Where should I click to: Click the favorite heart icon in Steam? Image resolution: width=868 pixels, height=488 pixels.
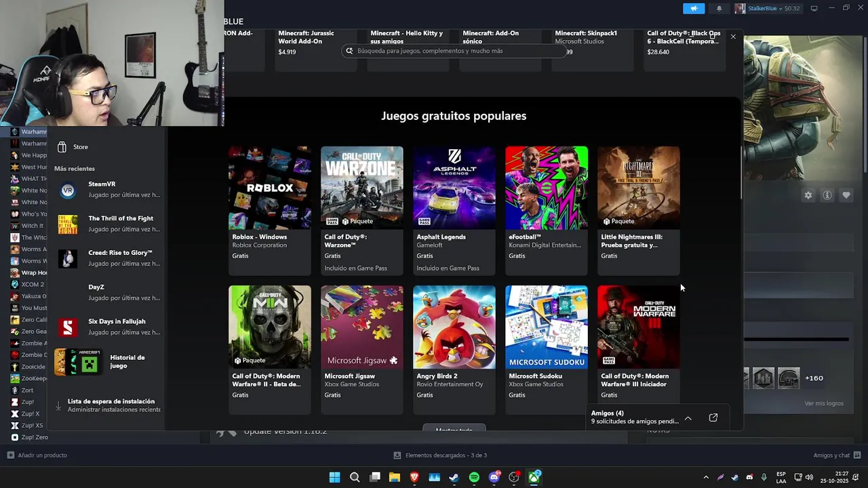click(x=846, y=195)
